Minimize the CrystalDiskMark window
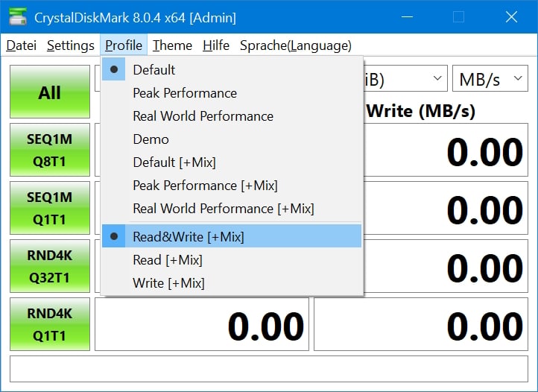This screenshot has width=538, height=392. tap(407, 17)
